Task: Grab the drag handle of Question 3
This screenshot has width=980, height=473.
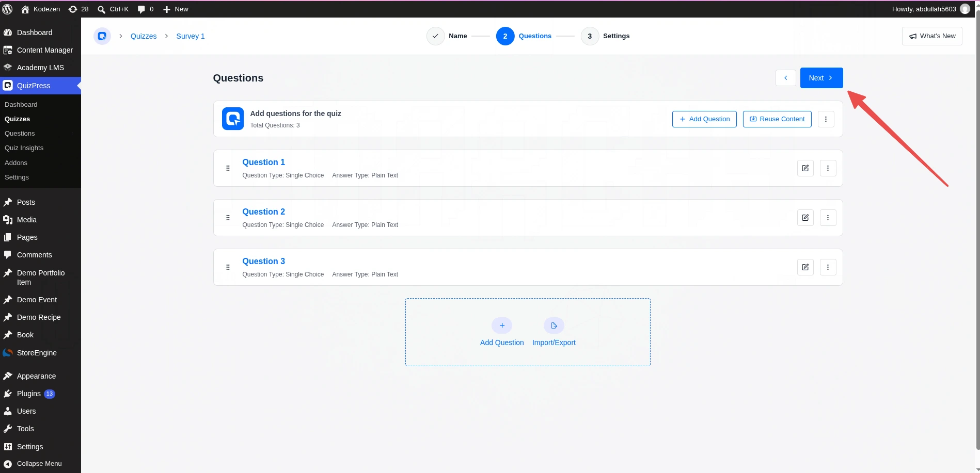Action: click(228, 267)
